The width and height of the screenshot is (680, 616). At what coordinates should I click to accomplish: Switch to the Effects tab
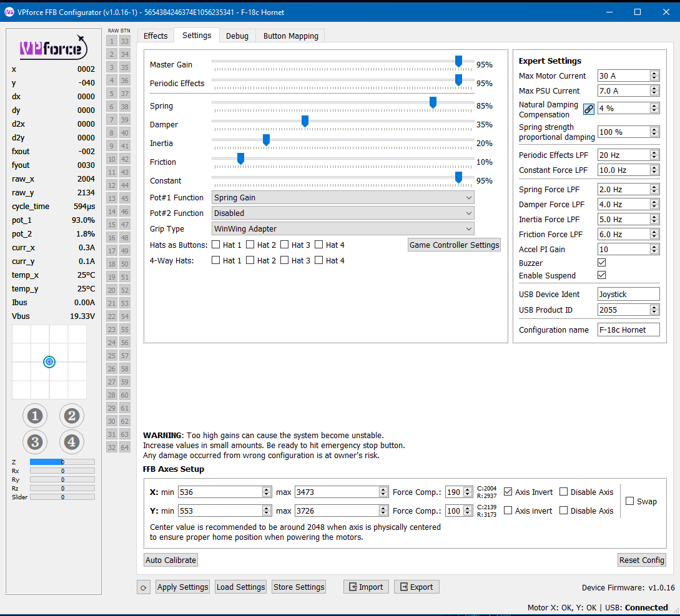(x=155, y=36)
